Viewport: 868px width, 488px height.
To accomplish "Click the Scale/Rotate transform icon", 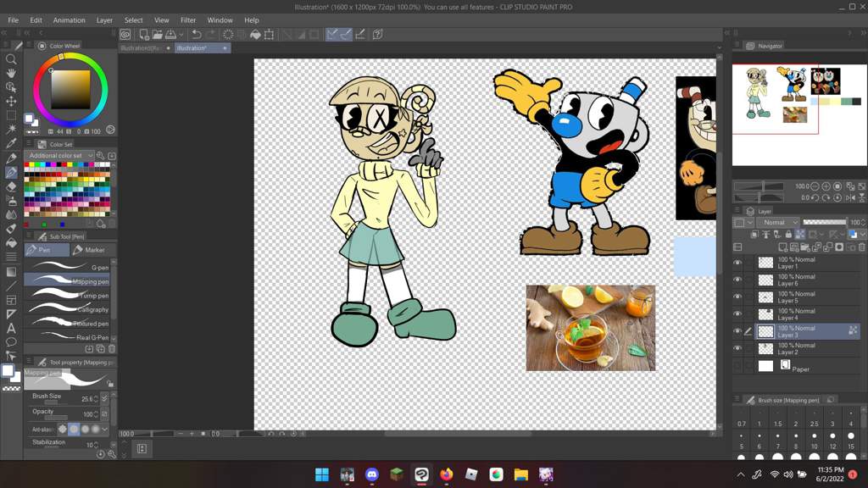I will pyautogui.click(x=269, y=34).
